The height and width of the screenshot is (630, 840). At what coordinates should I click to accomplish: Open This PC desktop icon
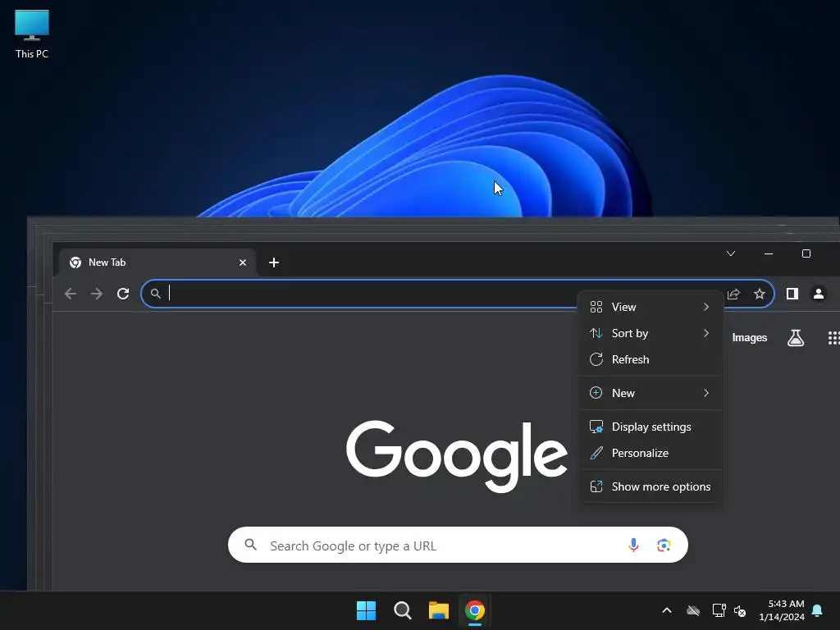[32, 34]
